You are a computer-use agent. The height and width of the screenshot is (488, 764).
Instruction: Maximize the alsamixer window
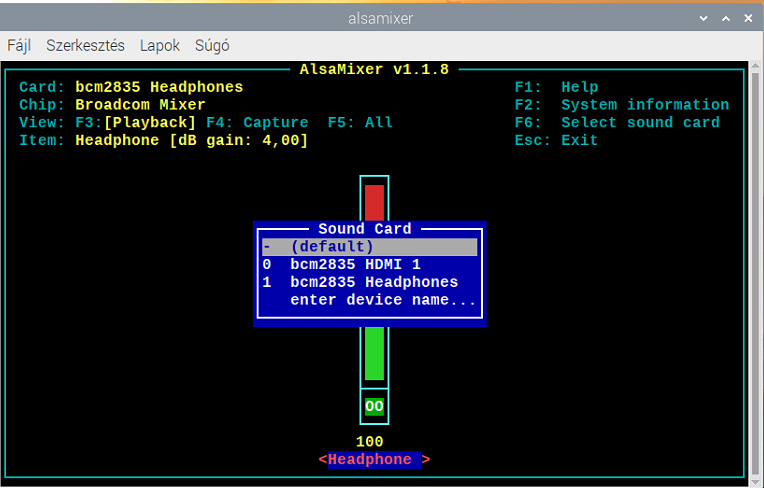point(726,19)
